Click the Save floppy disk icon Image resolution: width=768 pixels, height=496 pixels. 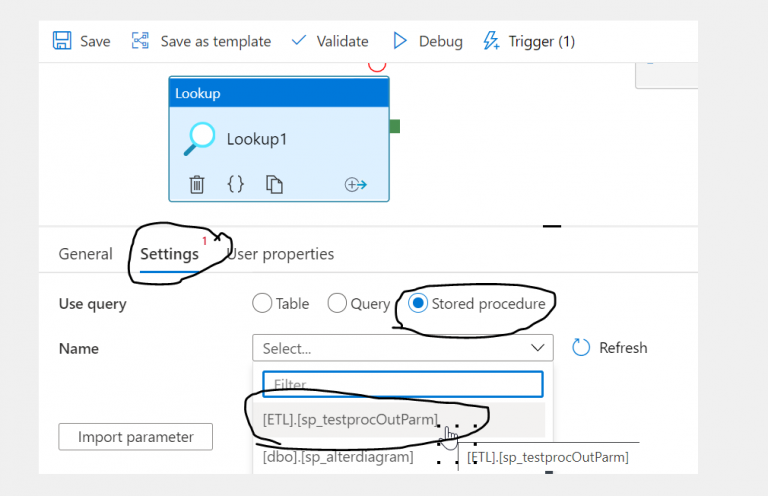62,41
